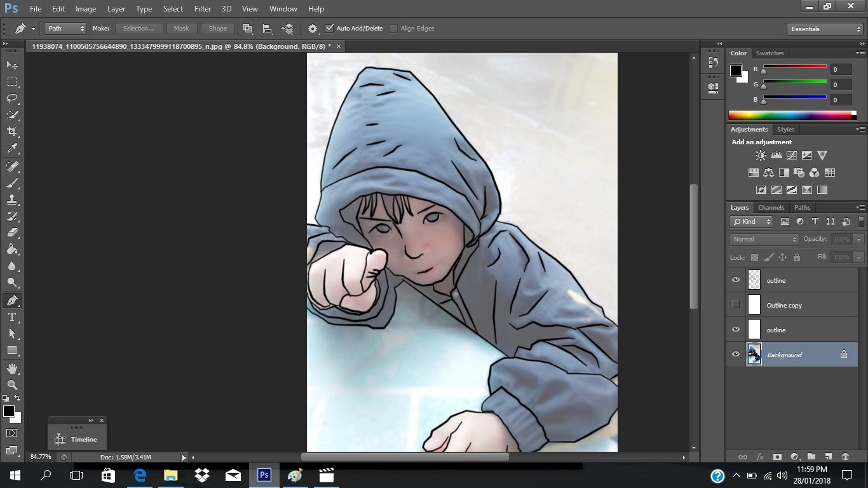Select the Move tool

(12, 65)
